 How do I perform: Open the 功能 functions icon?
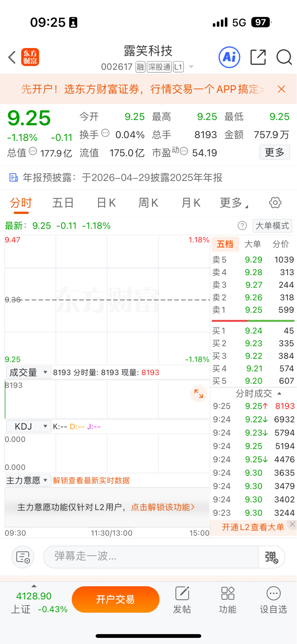click(x=227, y=600)
